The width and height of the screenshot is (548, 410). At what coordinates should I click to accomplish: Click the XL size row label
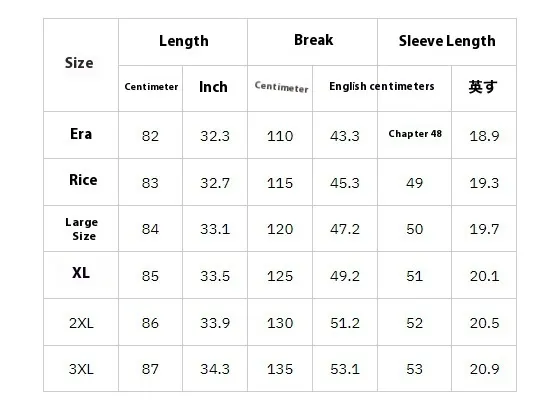coord(81,273)
